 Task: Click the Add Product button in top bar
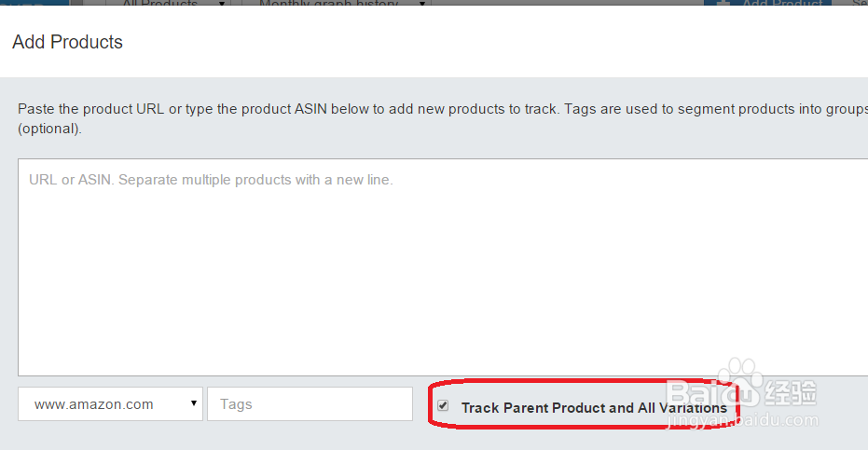(768, 3)
